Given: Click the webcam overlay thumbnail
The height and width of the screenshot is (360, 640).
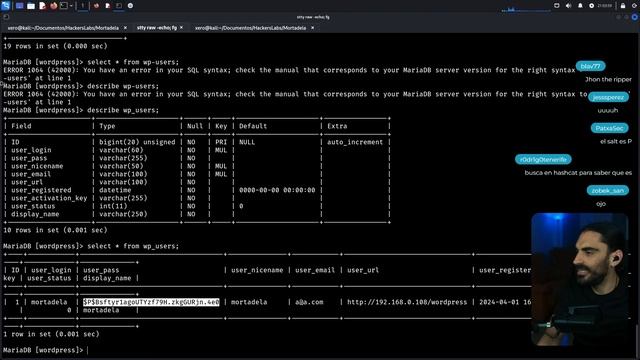Looking at the screenshot, I should (580, 279).
